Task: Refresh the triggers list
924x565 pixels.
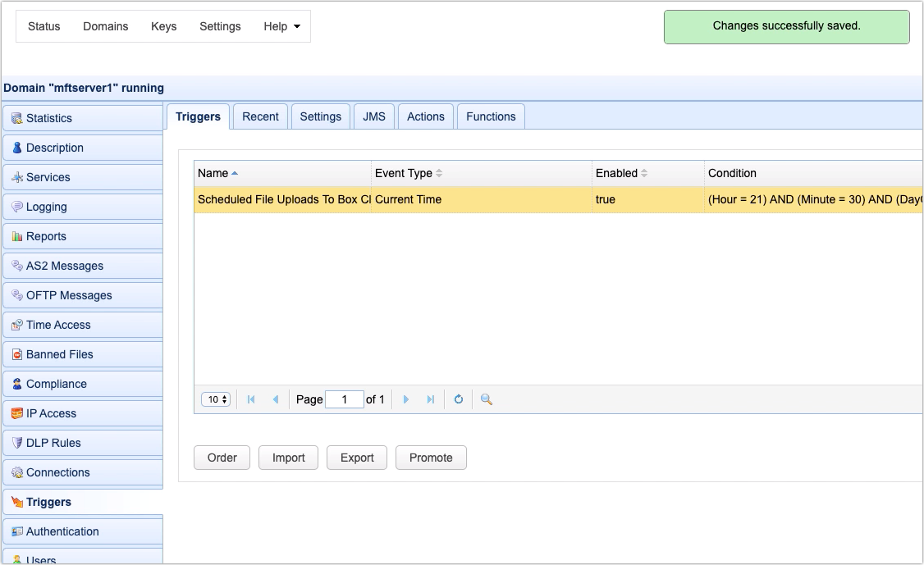Action: [459, 399]
